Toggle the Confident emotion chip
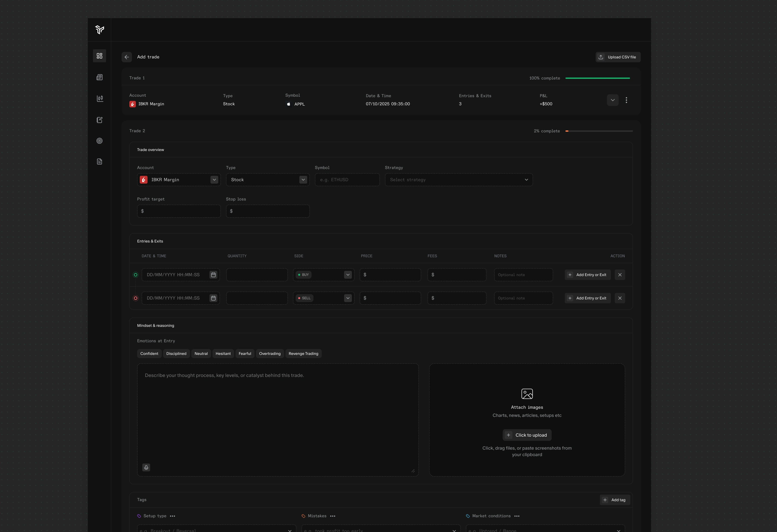Image resolution: width=777 pixels, height=532 pixels. click(149, 354)
